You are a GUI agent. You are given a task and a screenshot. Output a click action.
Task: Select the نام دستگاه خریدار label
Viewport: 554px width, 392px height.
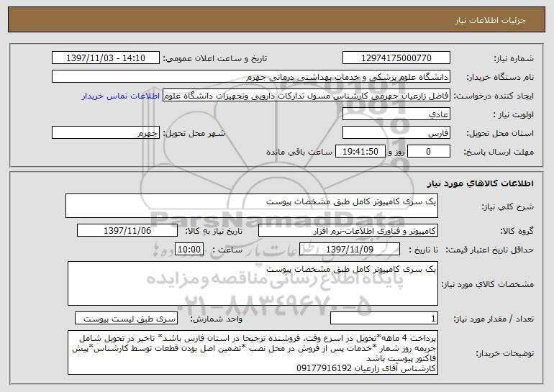click(x=501, y=78)
